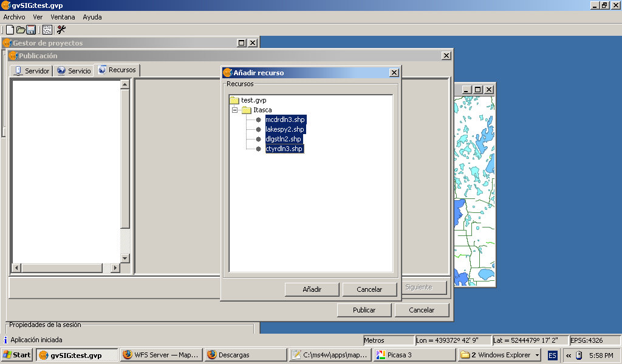Image resolution: width=622 pixels, height=364 pixels.
Task: Open Picasa 3 from the taskbar
Action: point(413,355)
